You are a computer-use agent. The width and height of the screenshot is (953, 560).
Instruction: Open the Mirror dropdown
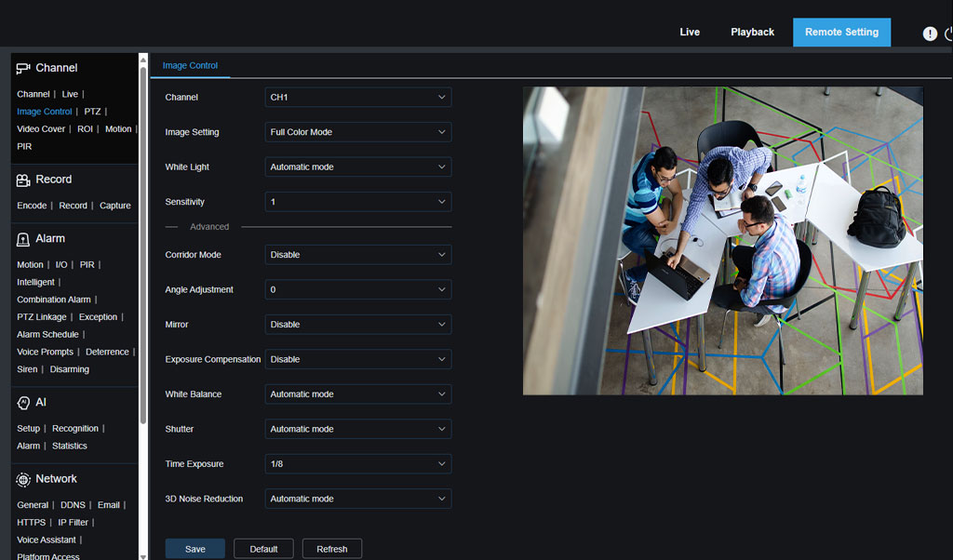(x=357, y=324)
